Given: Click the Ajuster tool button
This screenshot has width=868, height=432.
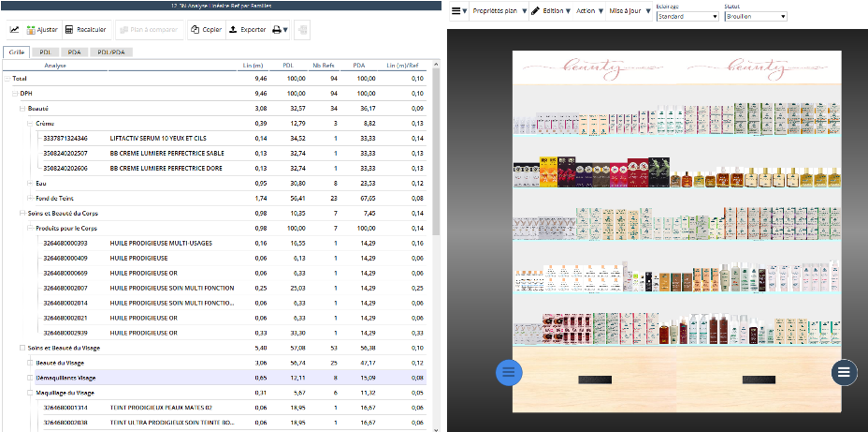Looking at the screenshot, I should pyautogui.click(x=42, y=30).
